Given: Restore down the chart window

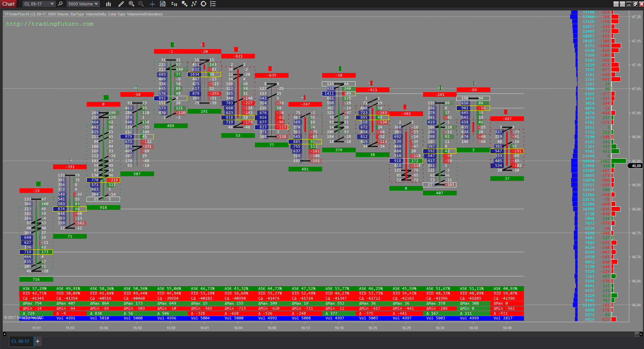Looking at the screenshot, I should pos(635,4).
